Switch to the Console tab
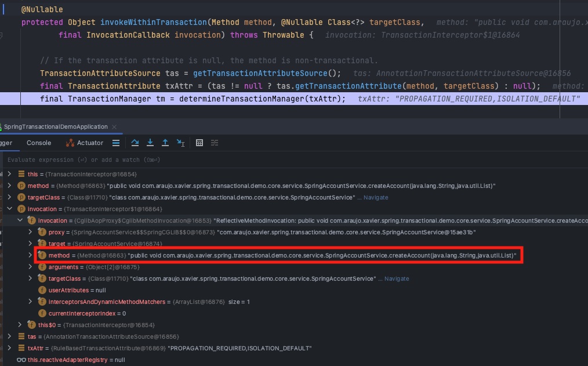This screenshot has width=588, height=366. coord(38,143)
